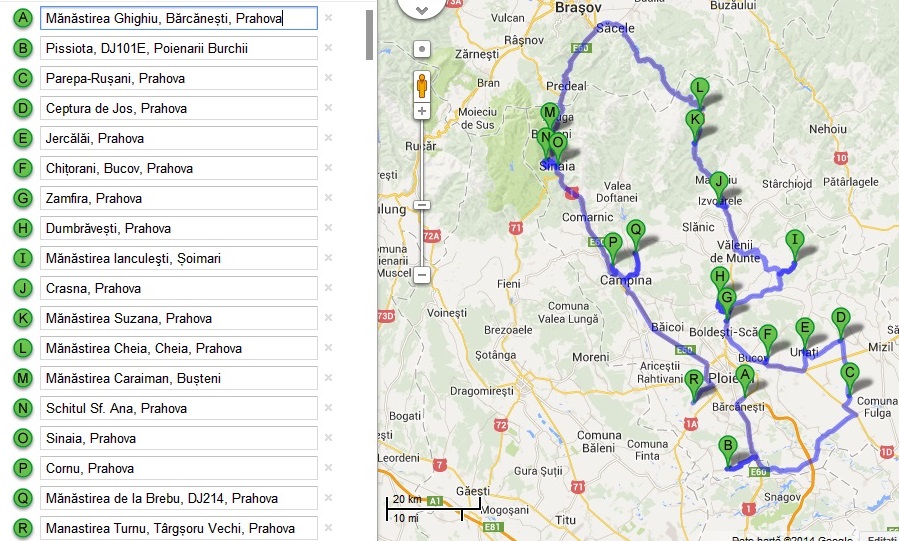Click map marker B near Snagov
Screen dimensions: 899x541
728,447
